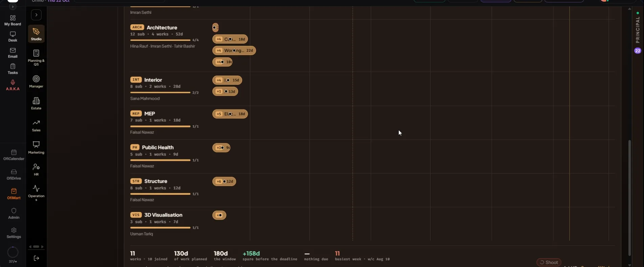
Task: Click the vertical scrollbar thumb
Action: click(x=629, y=198)
